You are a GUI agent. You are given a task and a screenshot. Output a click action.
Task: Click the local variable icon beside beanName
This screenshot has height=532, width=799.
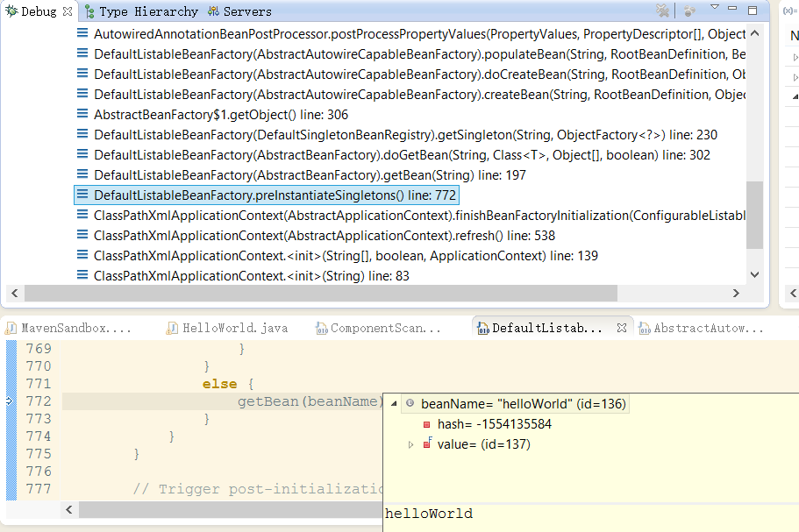(410, 403)
